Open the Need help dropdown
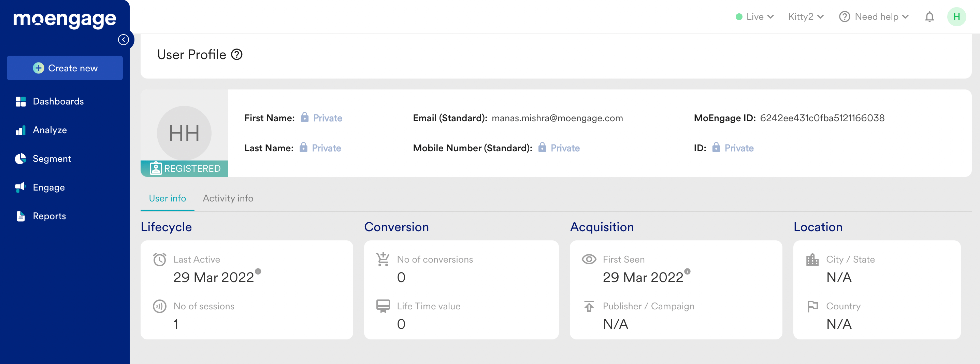Screen dimensions: 980x364 [874, 17]
